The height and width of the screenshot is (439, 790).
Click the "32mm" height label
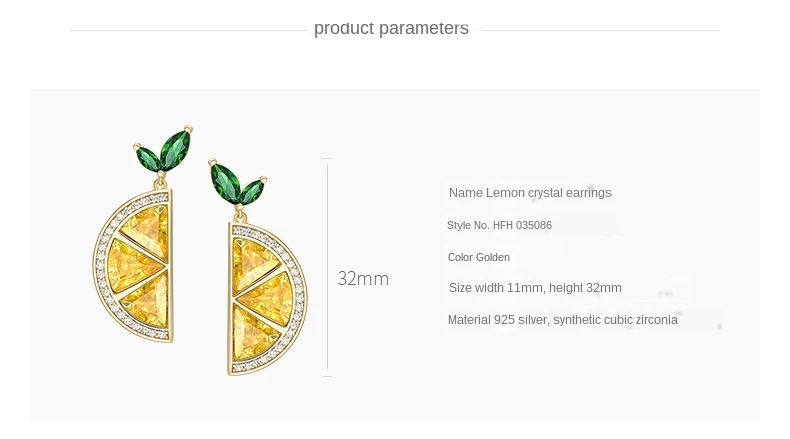[x=363, y=279]
